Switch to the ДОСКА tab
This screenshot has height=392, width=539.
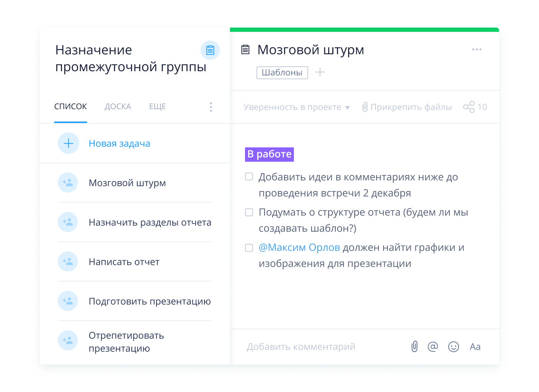coord(118,106)
